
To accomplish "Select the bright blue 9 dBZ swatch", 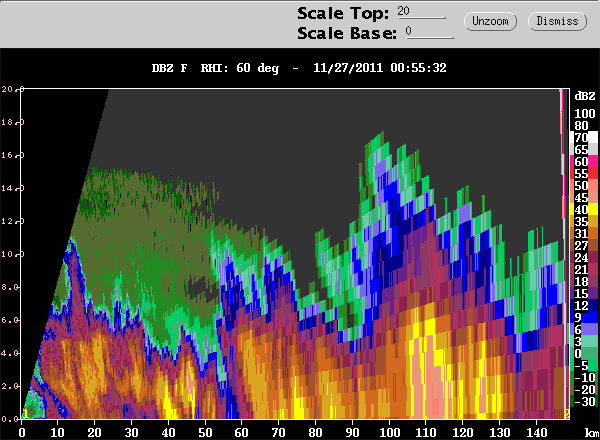I will [x=584, y=317].
